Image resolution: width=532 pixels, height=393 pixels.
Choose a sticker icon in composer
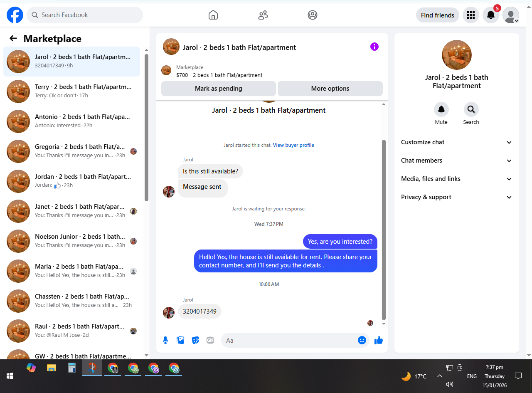[195, 340]
